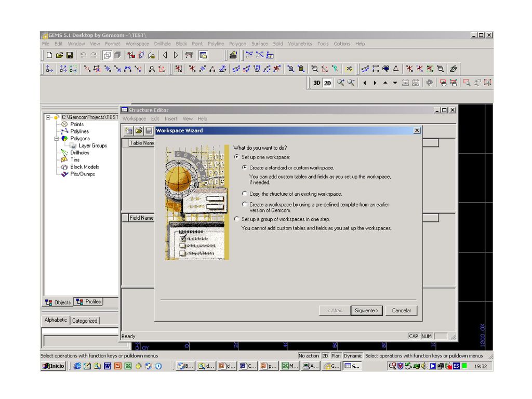The height and width of the screenshot is (399, 532).
Task: Select Pits/Dumps in the project tree
Action: click(x=83, y=174)
